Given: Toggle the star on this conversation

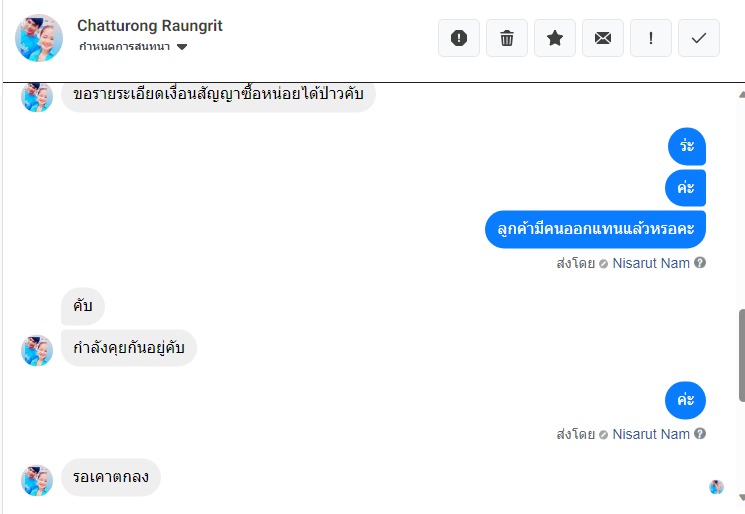Looking at the screenshot, I should coord(555,38).
